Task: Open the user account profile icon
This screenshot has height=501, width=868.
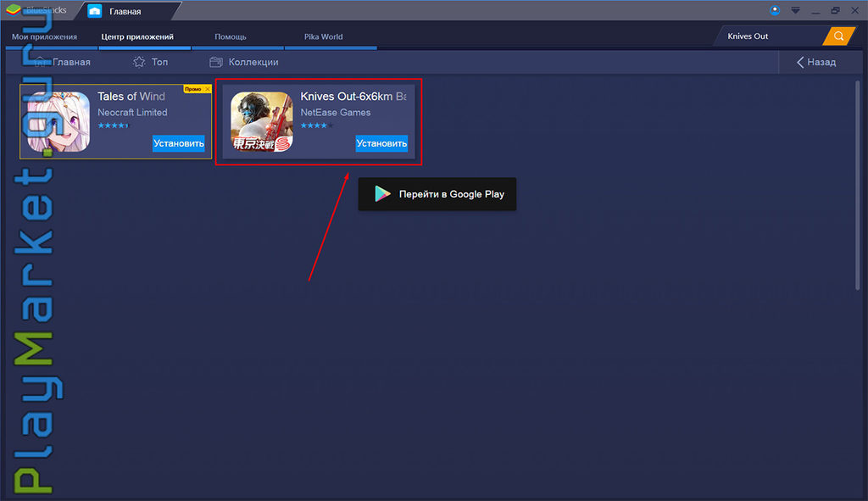Action: point(775,10)
